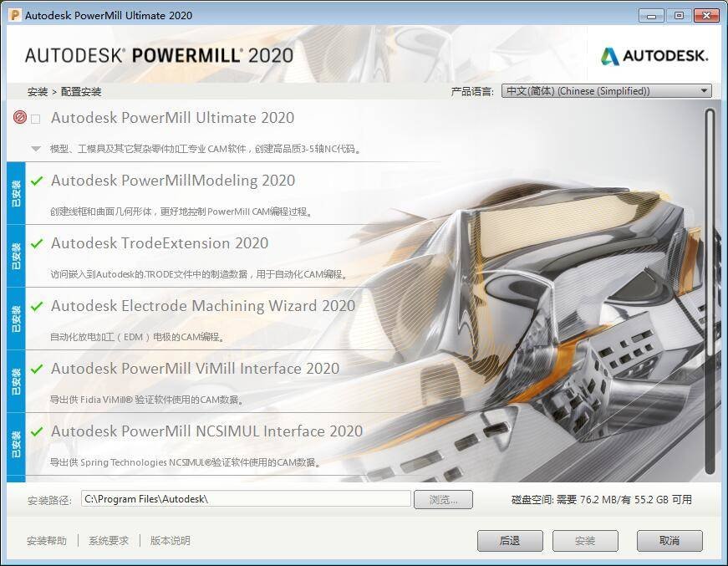The image size is (728, 566).
Task: Toggle the Autodesk PowerMill Ultimate 2020 checkbox
Action: point(35,120)
